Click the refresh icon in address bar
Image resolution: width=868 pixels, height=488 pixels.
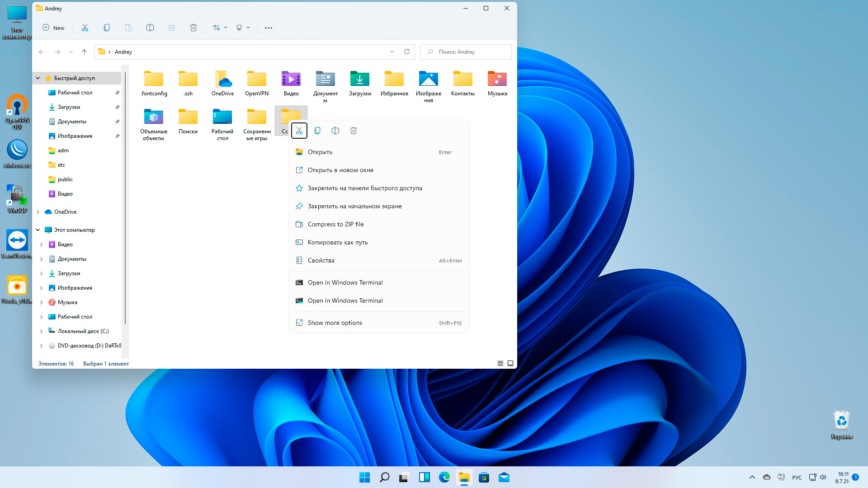(407, 52)
